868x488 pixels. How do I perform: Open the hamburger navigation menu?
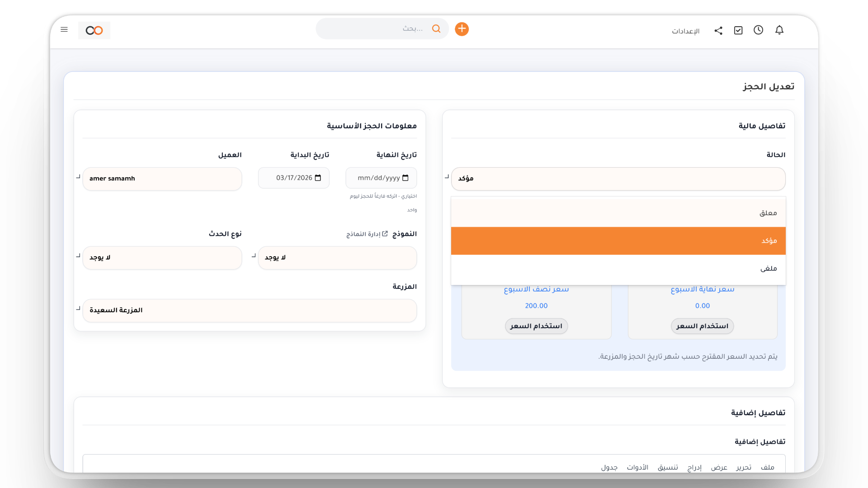coord(64,29)
